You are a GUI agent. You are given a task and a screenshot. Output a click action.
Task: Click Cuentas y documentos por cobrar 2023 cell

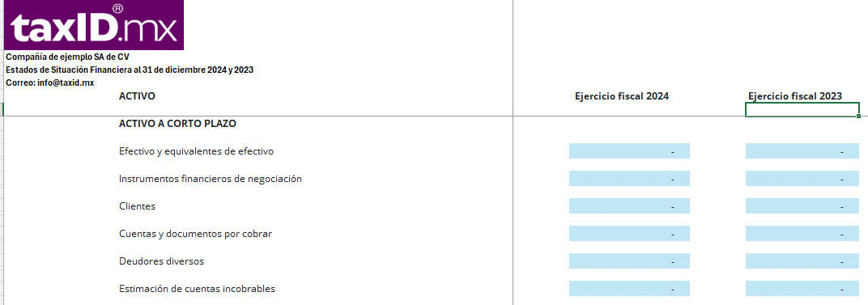(x=802, y=234)
